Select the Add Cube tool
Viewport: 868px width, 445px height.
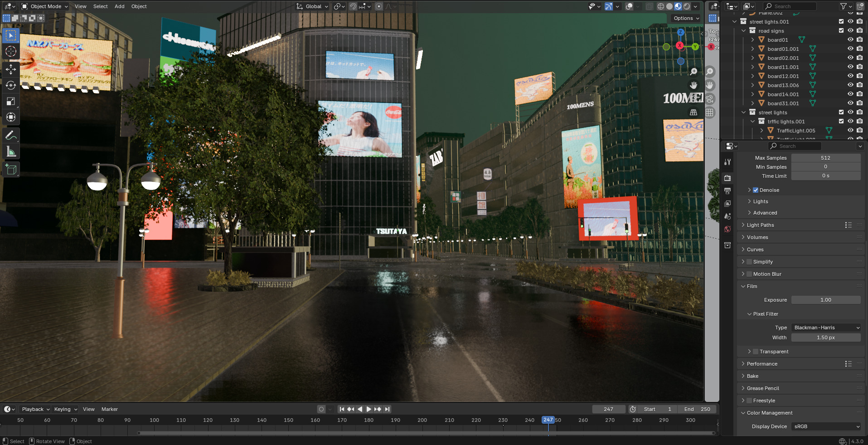(11, 169)
